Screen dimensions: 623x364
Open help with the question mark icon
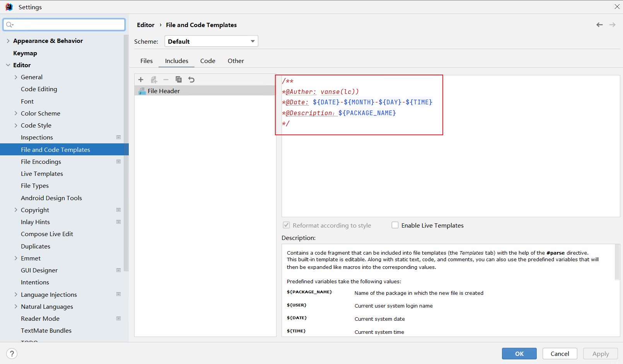pyautogui.click(x=12, y=354)
